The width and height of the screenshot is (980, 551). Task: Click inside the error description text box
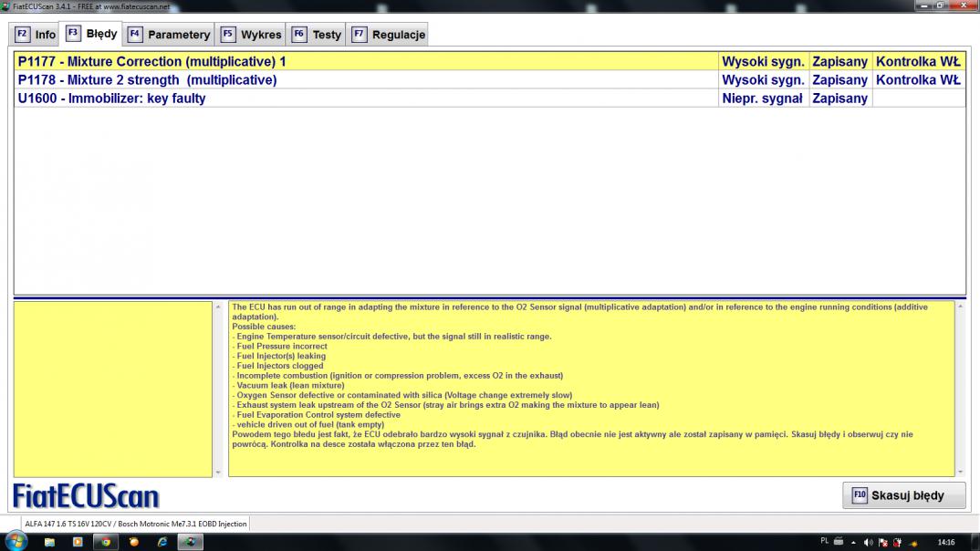(591, 390)
